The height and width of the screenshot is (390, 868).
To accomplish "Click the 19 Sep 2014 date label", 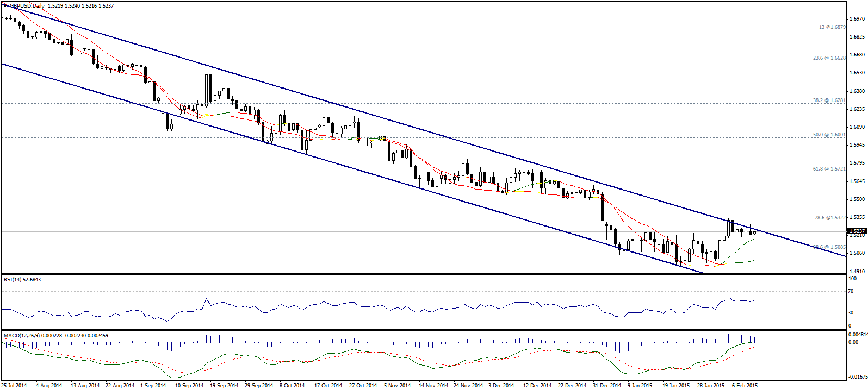I will click(x=224, y=386).
